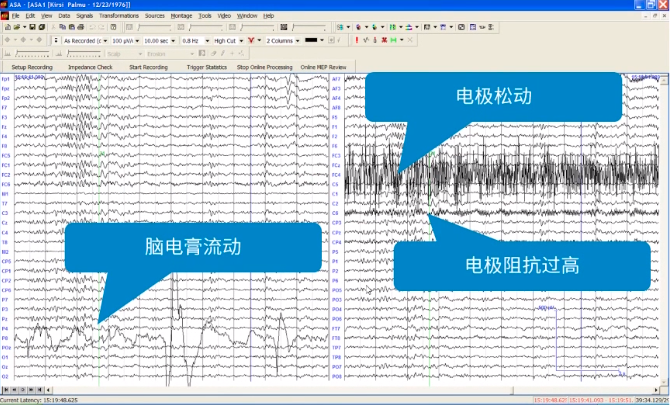
Task: Click the red Y filter icon
Action: (x=251, y=41)
